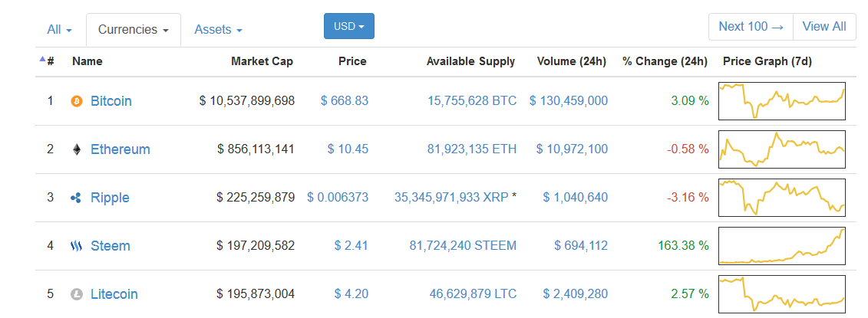Open the Steem 7-day price graph
This screenshot has height=318, width=868.
pyautogui.click(x=781, y=245)
